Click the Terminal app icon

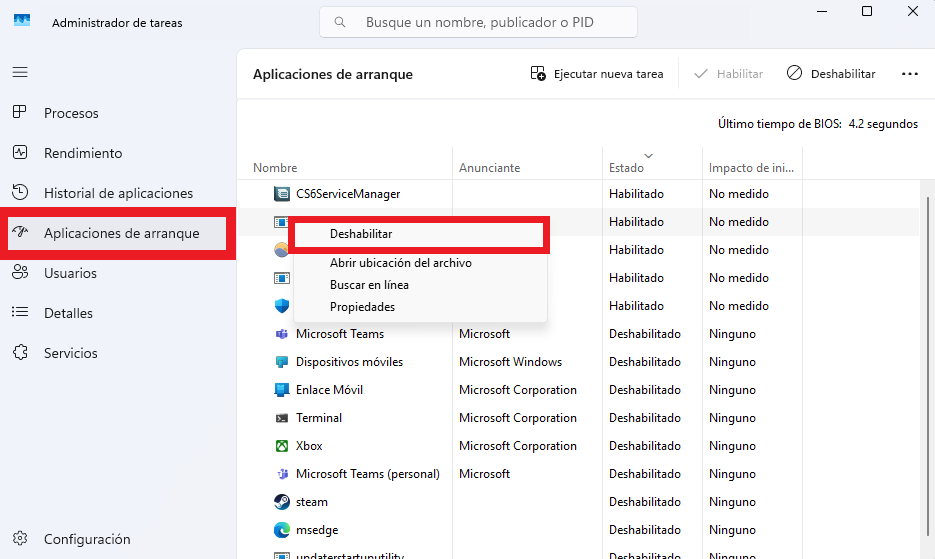point(281,418)
